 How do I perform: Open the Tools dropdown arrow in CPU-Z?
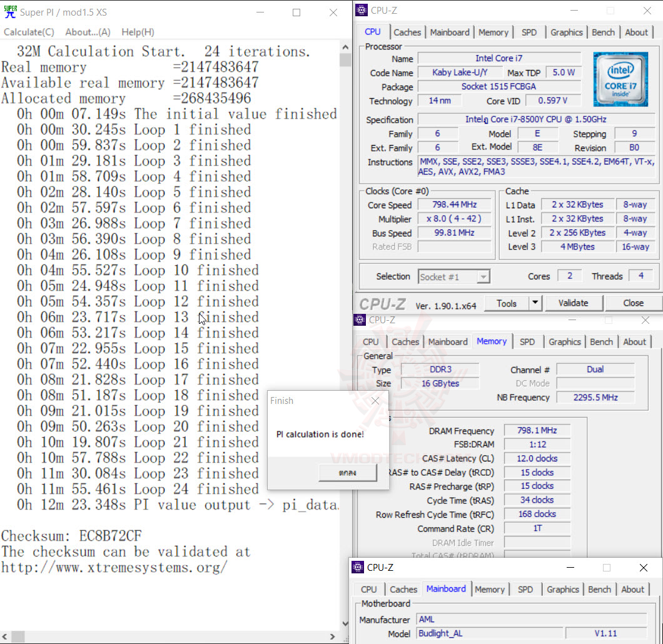point(535,303)
